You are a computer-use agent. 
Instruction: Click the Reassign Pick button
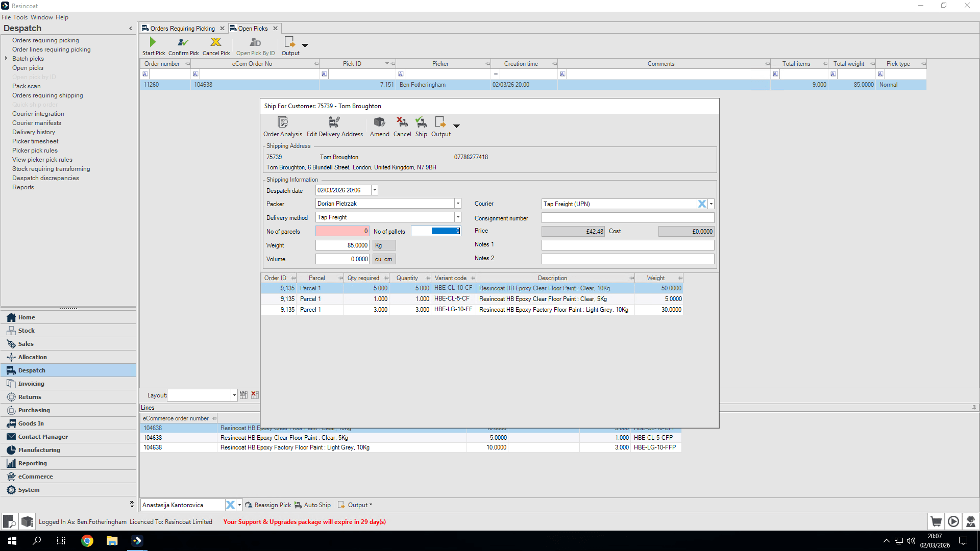click(268, 505)
